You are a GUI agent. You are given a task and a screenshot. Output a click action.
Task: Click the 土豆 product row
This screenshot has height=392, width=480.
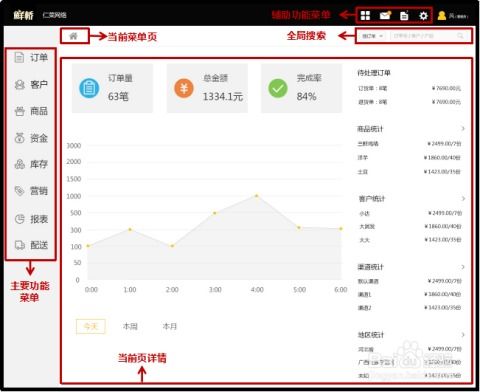click(409, 172)
